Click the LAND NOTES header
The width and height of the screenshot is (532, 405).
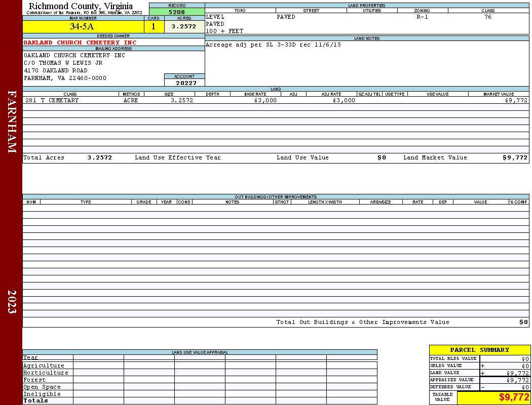point(367,38)
